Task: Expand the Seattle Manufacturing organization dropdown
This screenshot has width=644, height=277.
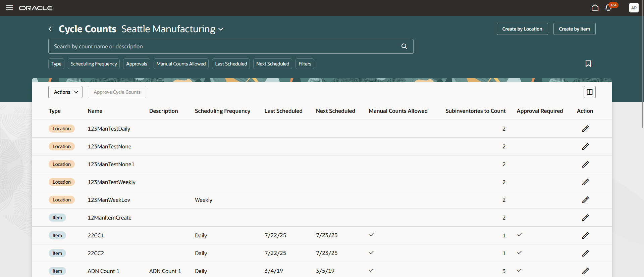Action: [221, 29]
